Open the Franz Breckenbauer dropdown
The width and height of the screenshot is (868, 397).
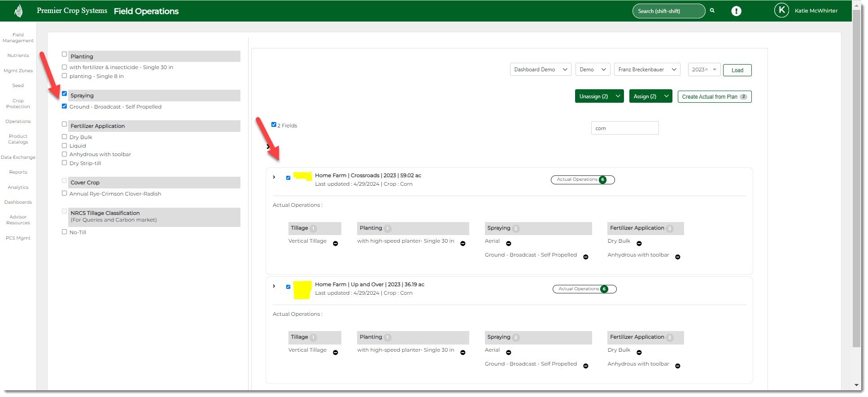tap(647, 70)
